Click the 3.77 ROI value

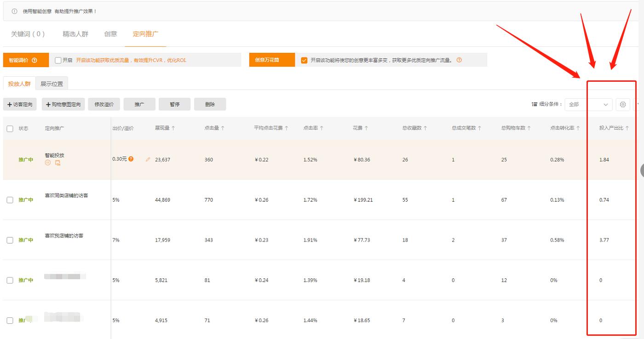click(604, 240)
